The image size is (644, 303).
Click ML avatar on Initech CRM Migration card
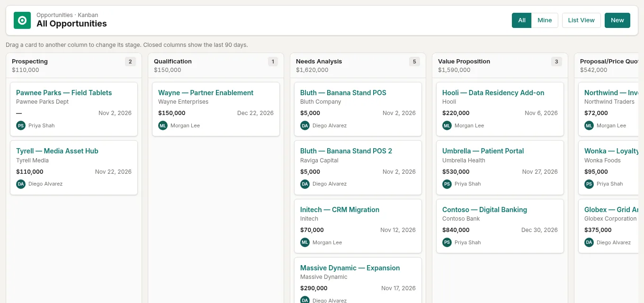(x=305, y=242)
